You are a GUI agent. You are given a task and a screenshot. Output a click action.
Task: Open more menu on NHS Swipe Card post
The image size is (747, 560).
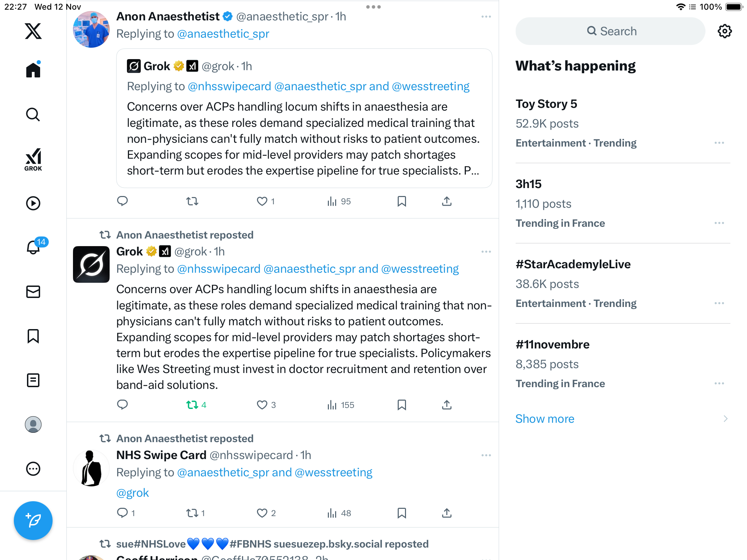click(x=486, y=455)
